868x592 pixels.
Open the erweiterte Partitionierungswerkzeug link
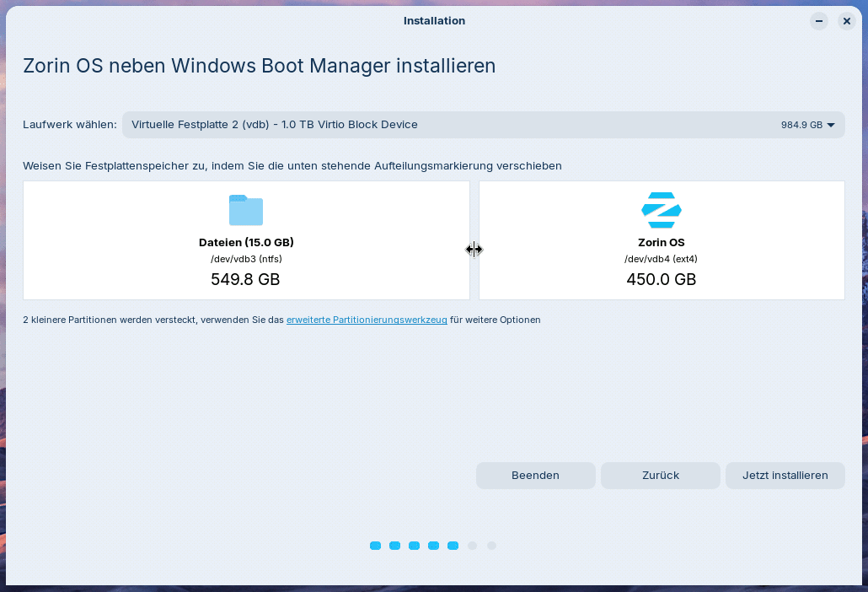click(367, 320)
